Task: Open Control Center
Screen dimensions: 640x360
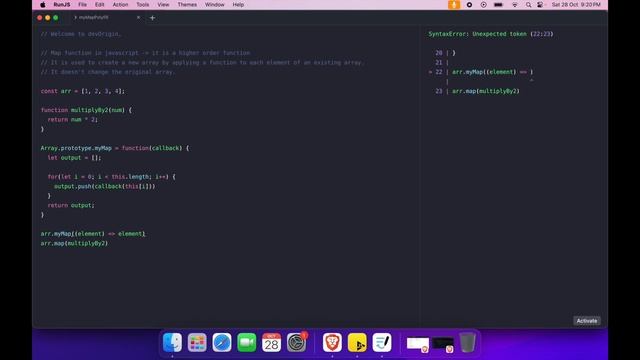Action: pyautogui.click(x=540, y=5)
